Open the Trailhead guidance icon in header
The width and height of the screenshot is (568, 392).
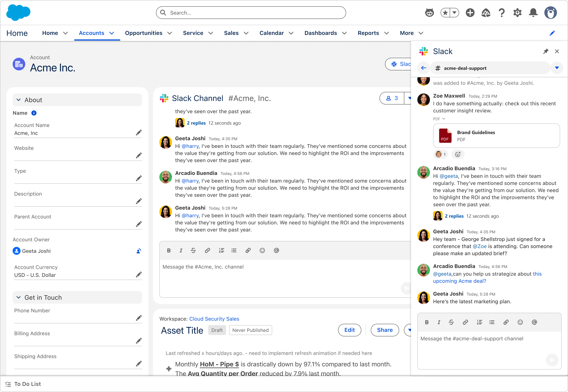tap(486, 13)
